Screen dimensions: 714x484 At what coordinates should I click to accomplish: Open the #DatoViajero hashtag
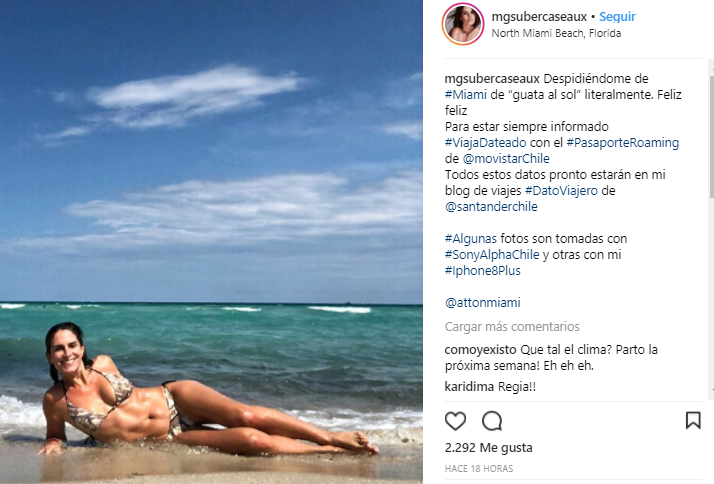click(x=561, y=190)
